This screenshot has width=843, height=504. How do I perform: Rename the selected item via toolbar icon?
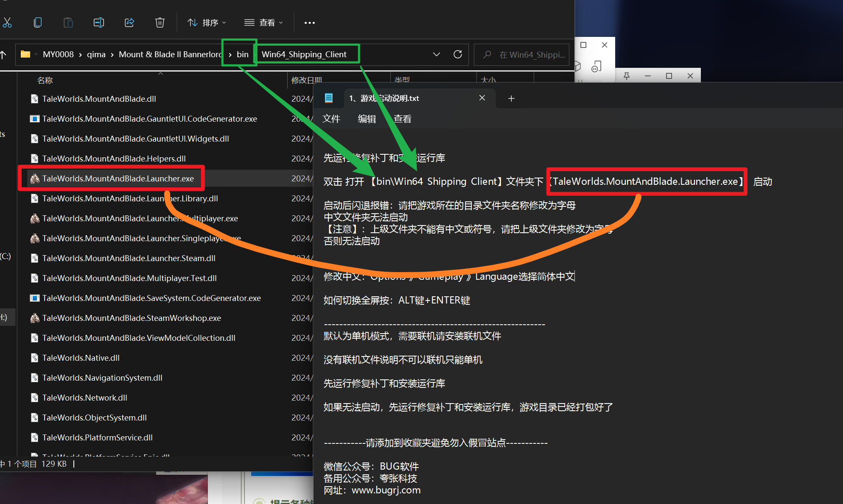[98, 22]
